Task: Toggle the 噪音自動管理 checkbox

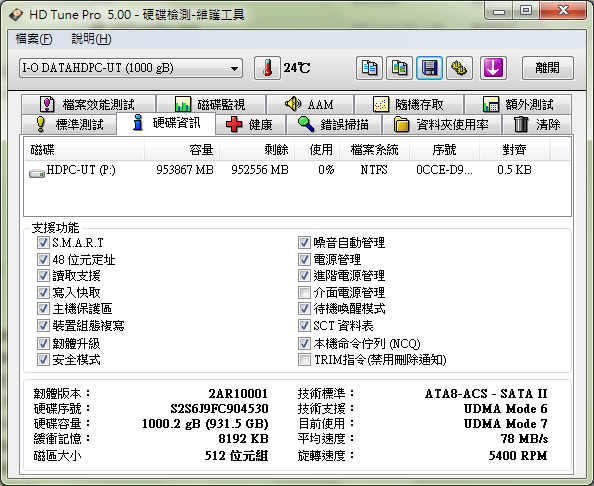Action: tap(304, 242)
